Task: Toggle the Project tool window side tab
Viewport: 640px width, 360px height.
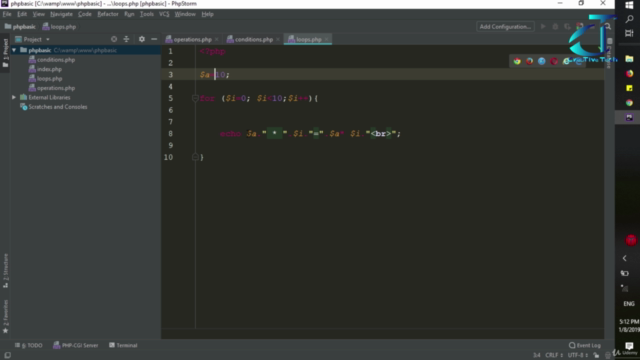Action: (x=5, y=53)
